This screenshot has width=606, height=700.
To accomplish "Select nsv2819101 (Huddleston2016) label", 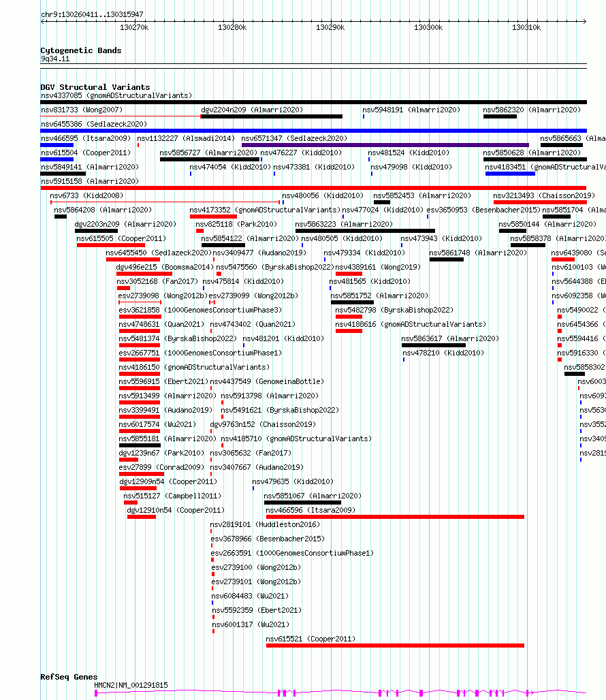I will 265,524.
